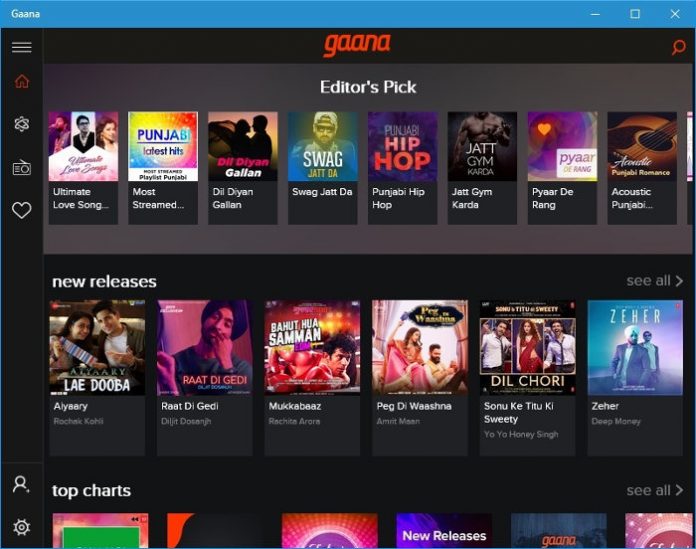The image size is (696, 549).
Task: Open Acoustic Punjabi Romance playlist cover
Action: (642, 146)
